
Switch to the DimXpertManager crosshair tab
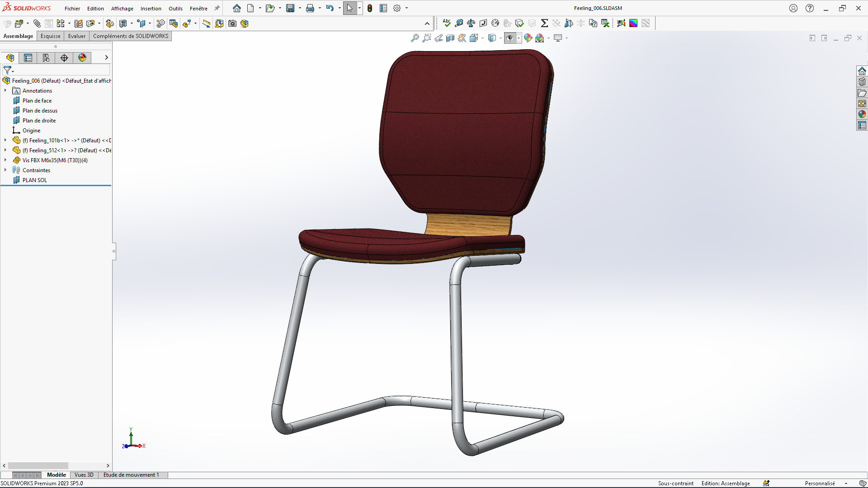(64, 58)
